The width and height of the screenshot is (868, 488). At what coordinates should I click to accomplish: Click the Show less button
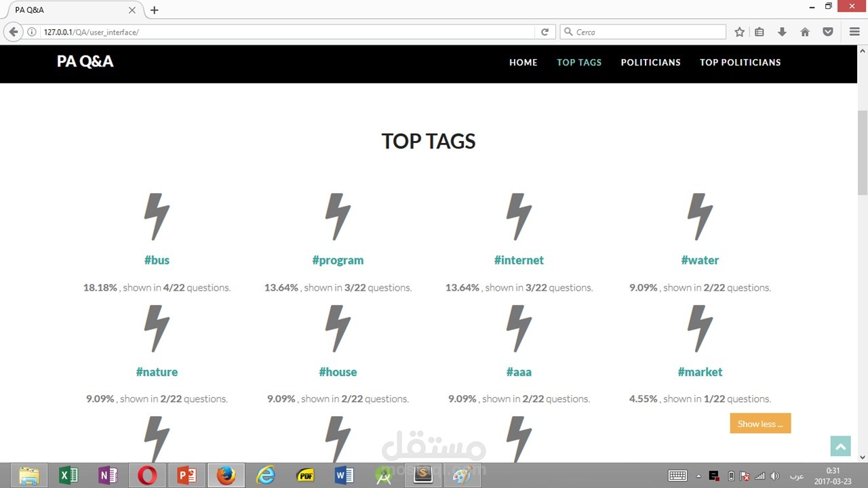(x=760, y=424)
